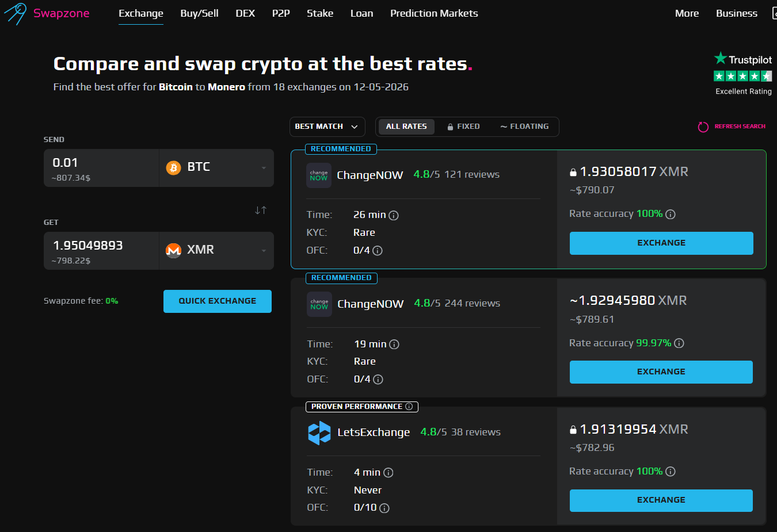Click the ~$789.61 value
This screenshot has width=777, height=532.
tap(592, 319)
